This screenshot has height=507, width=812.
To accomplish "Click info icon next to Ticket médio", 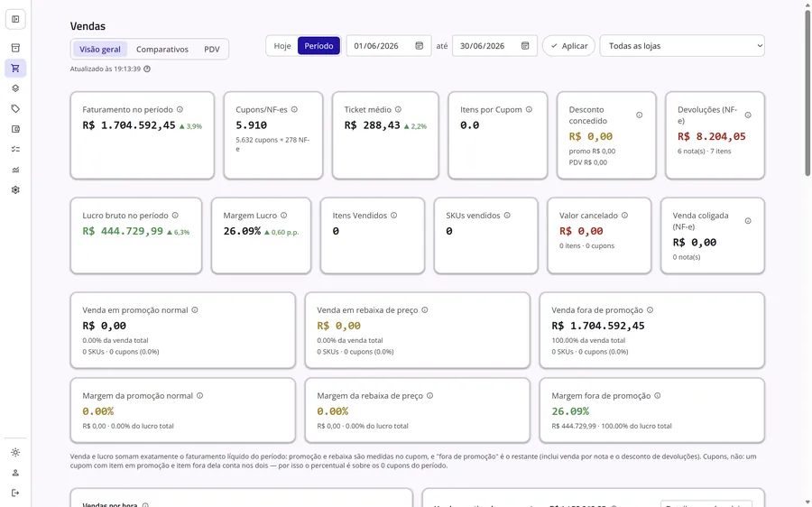I will 398,109.
